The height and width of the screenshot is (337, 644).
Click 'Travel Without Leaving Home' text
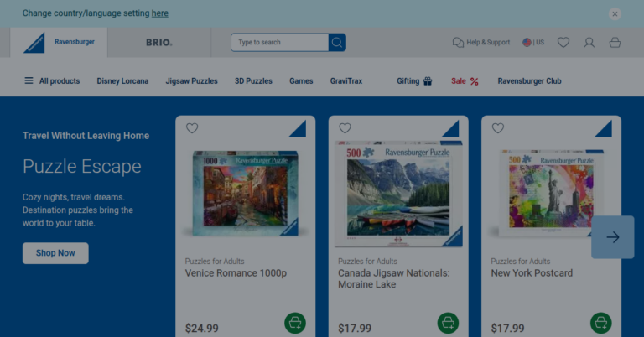(x=86, y=136)
